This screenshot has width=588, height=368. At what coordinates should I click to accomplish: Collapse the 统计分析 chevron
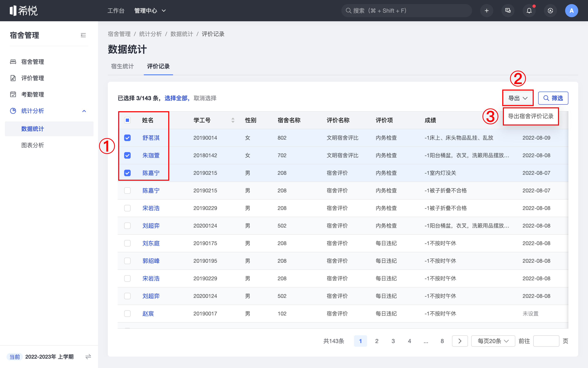pos(84,111)
